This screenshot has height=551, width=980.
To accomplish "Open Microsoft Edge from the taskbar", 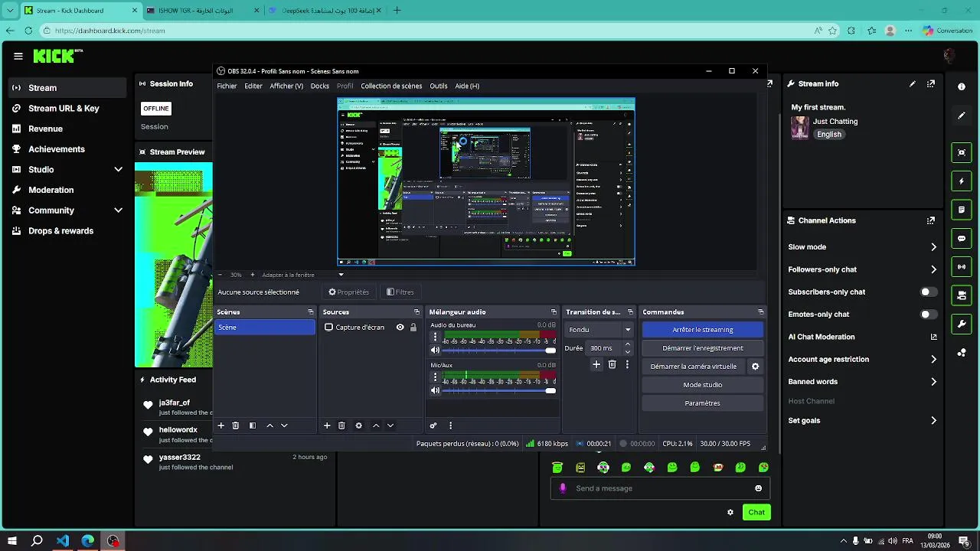I will [88, 541].
